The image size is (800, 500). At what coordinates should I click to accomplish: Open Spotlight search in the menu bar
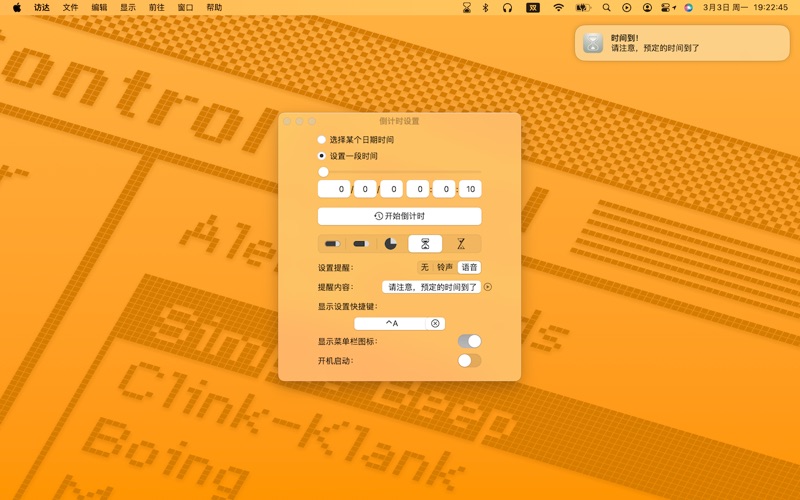pyautogui.click(x=606, y=8)
